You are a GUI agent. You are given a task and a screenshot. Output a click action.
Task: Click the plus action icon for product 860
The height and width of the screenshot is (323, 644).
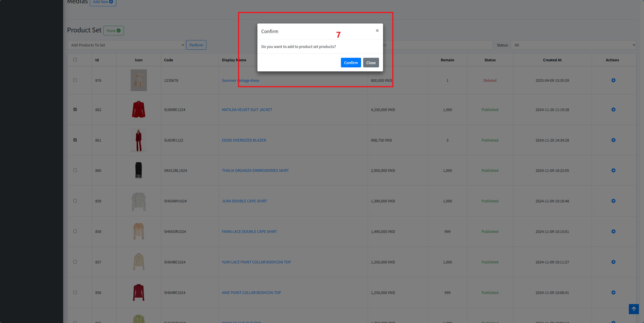pos(613,170)
